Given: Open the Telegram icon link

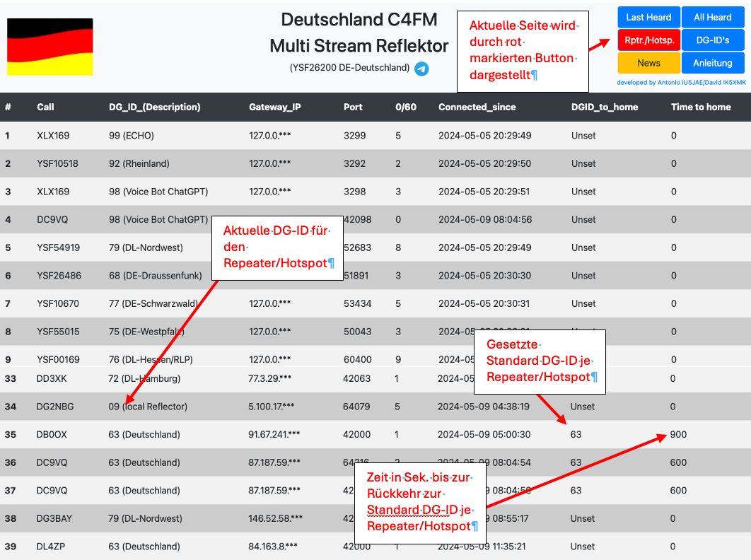Looking at the screenshot, I should 421,69.
